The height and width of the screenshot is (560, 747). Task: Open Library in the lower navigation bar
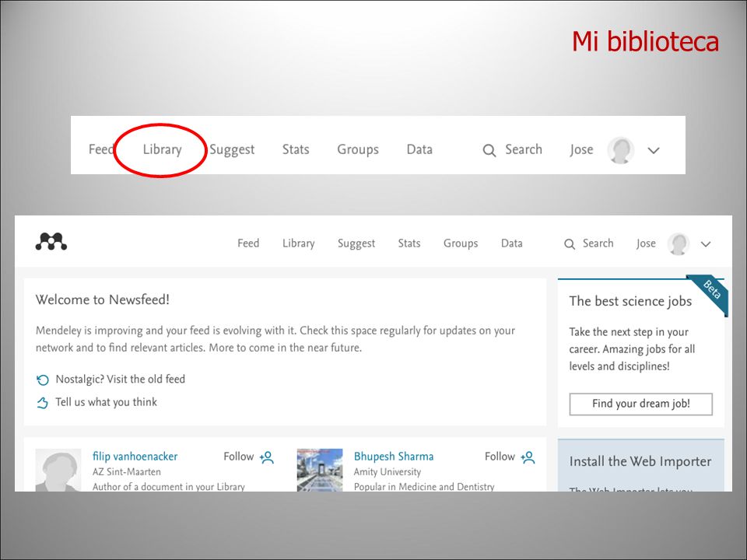click(298, 243)
